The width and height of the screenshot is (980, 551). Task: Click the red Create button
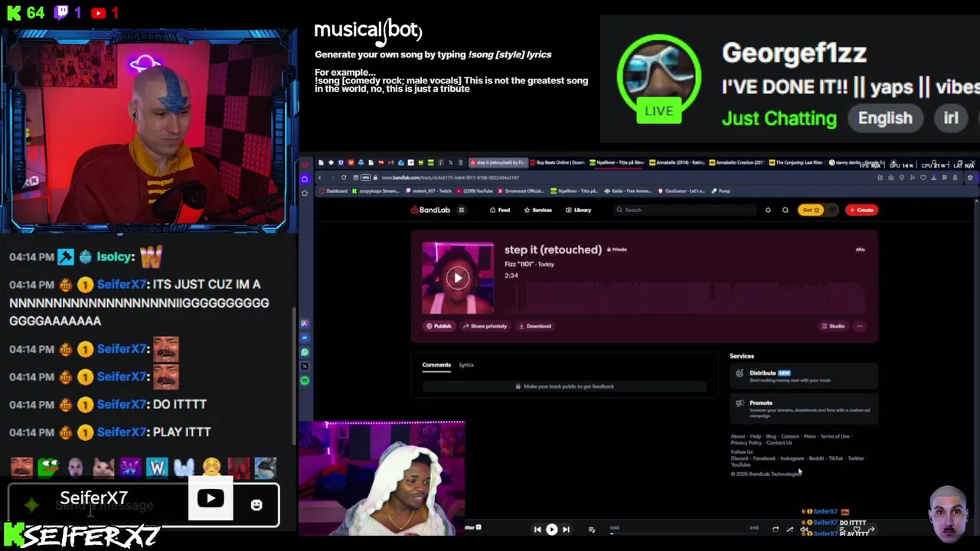tap(861, 210)
